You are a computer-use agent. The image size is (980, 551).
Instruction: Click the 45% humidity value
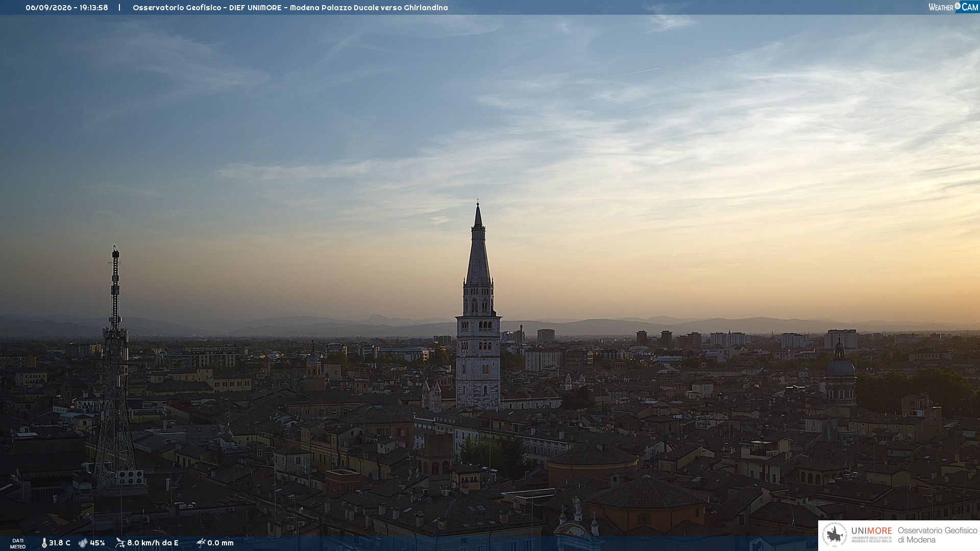click(x=97, y=543)
